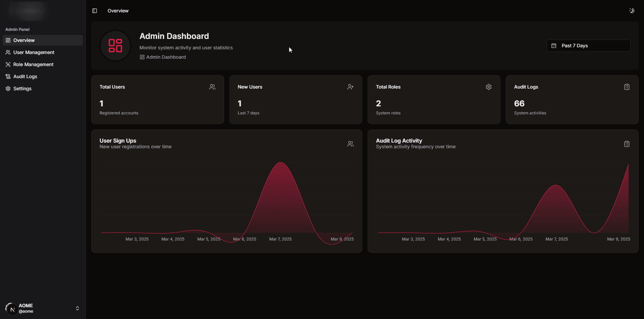This screenshot has width=644, height=319.
Task: Switch to the Audit Logs section
Action: pyautogui.click(x=25, y=76)
